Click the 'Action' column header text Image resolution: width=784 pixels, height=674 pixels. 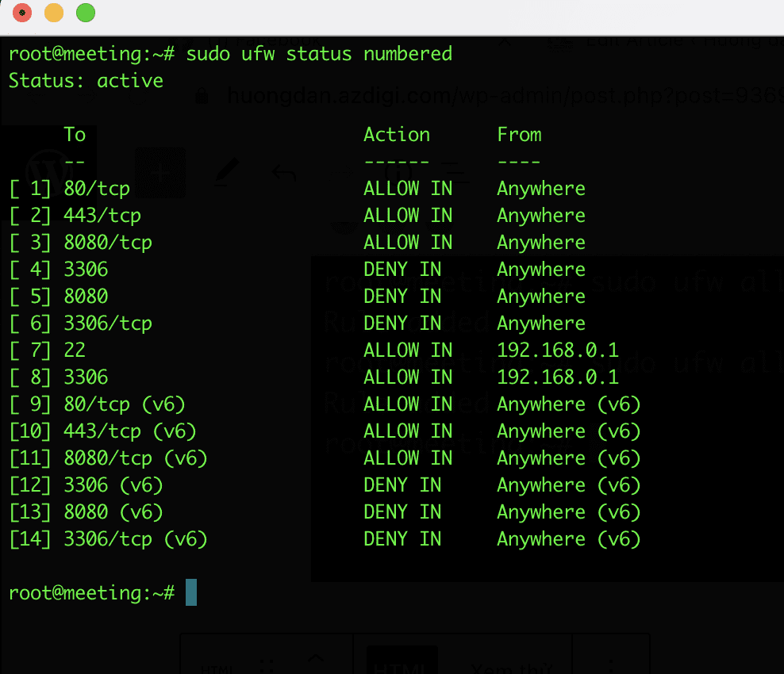coord(397,135)
